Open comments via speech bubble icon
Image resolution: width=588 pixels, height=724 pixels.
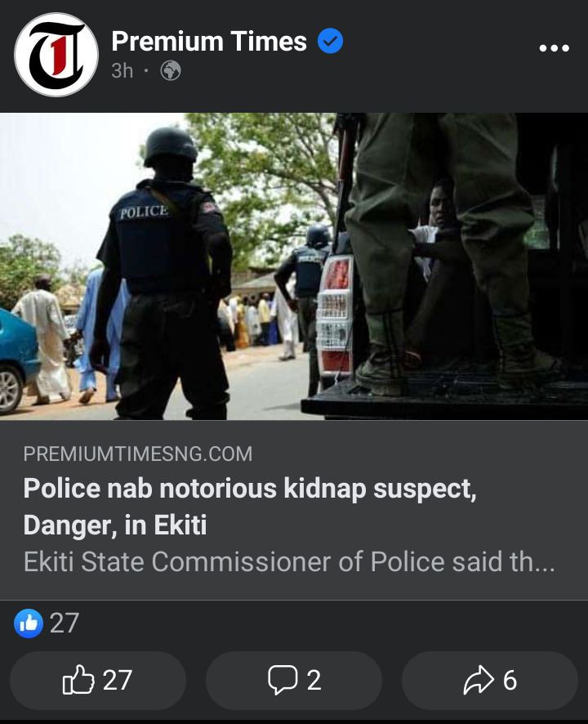[x=283, y=680]
